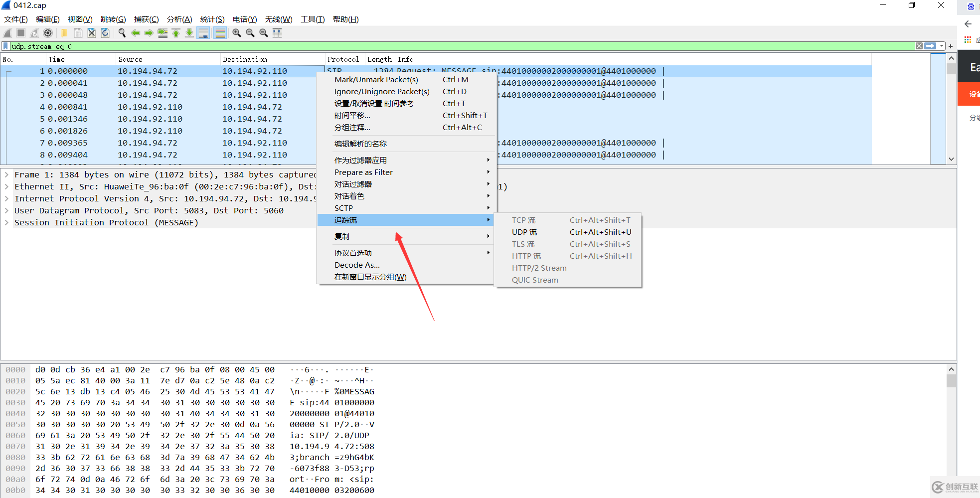980x498 pixels.
Task: Select UDP 流 in the submenu
Action: click(x=568, y=232)
